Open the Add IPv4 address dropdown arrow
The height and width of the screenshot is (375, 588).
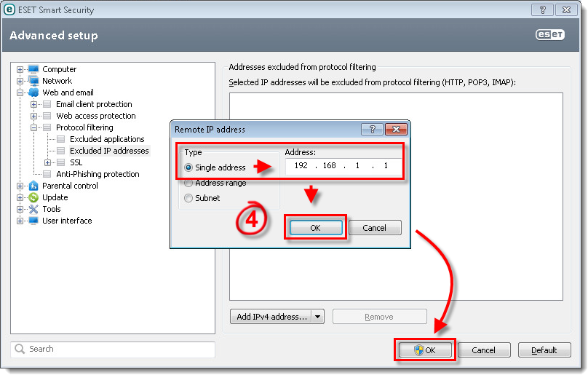coord(317,317)
